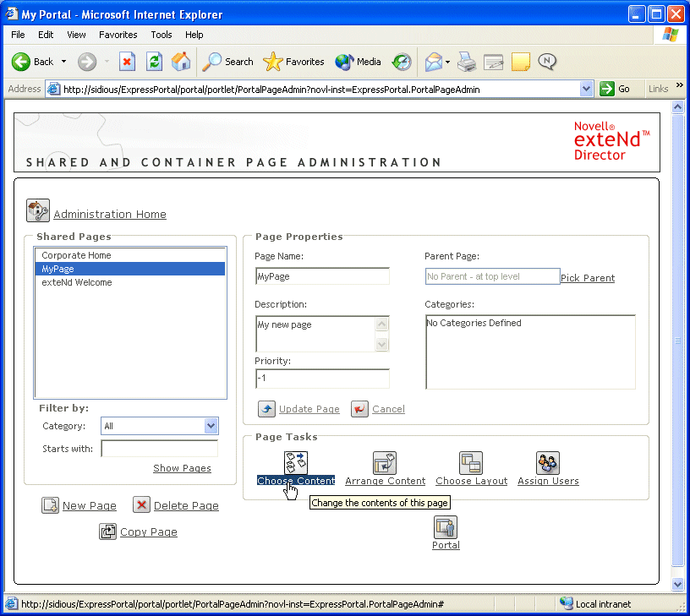Viewport: 690px width, 616px height.
Task: Select Corporate Home in Shared Pages list
Action: 76,255
